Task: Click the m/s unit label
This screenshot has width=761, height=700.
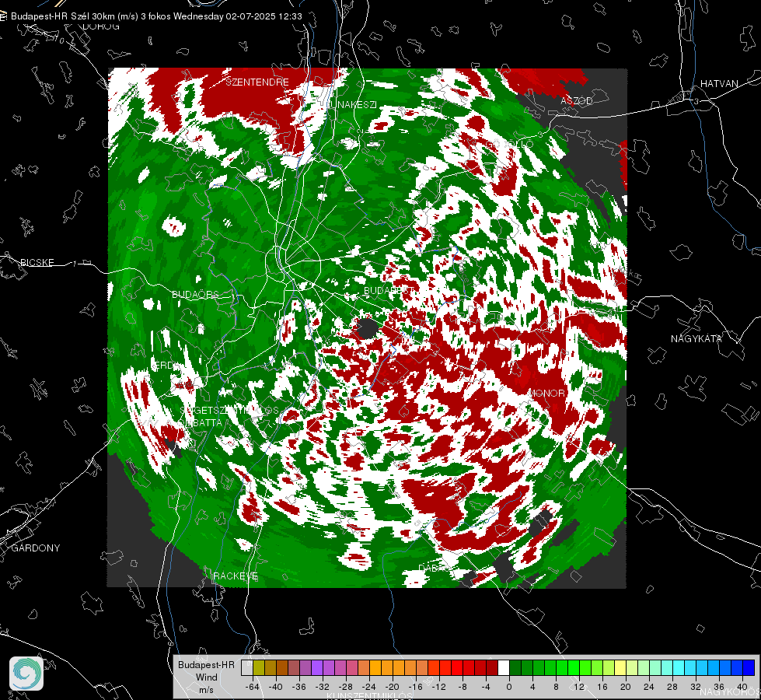Action: click(206, 690)
